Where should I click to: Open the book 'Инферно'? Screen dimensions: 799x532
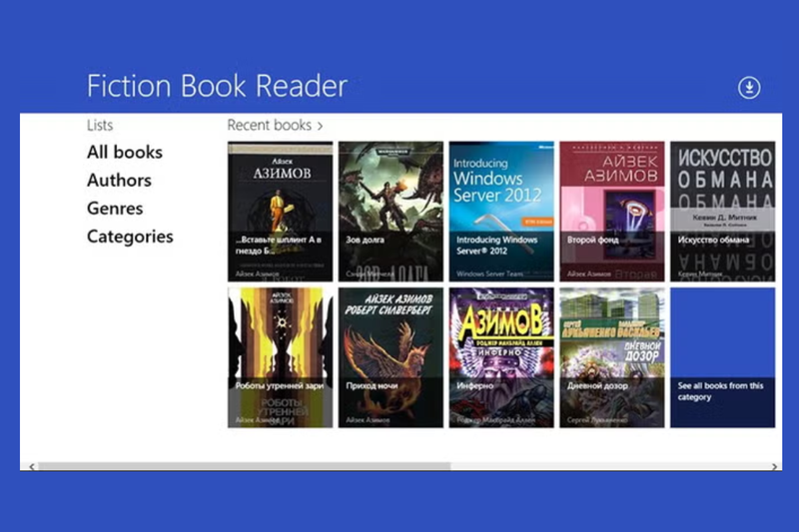pos(501,357)
